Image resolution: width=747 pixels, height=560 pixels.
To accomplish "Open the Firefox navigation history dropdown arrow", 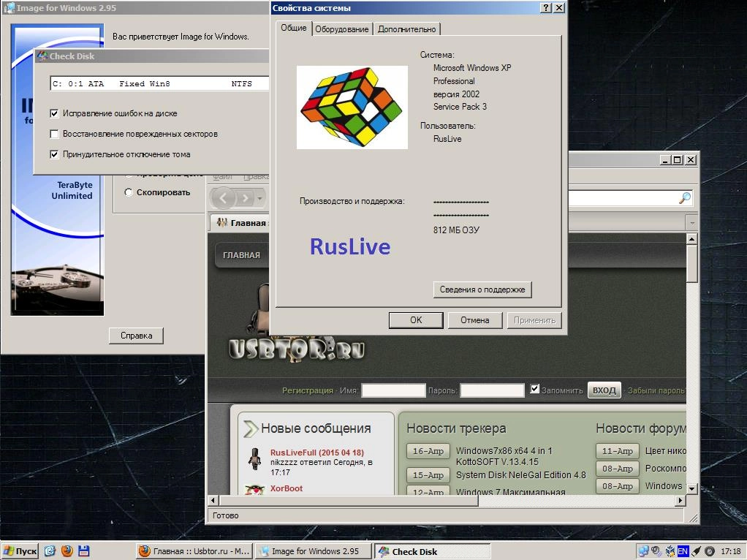I will [259, 198].
